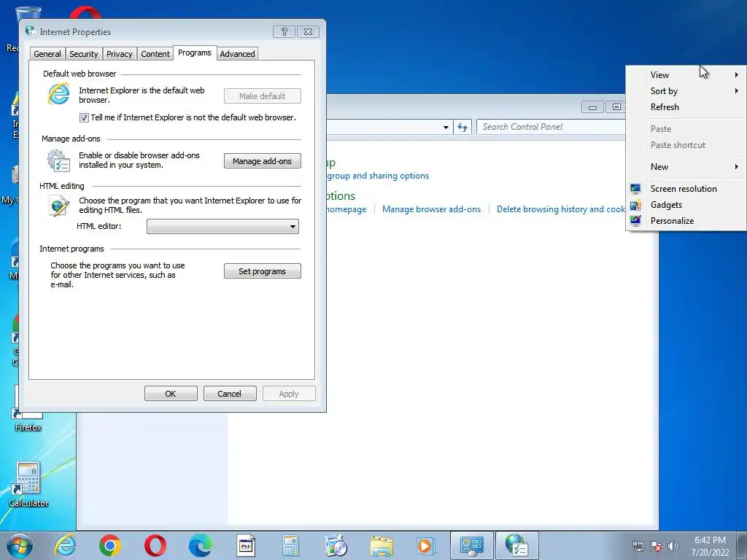Click the refresh arrows button in Control Panel
This screenshot has height=560, width=747.
[x=462, y=127]
